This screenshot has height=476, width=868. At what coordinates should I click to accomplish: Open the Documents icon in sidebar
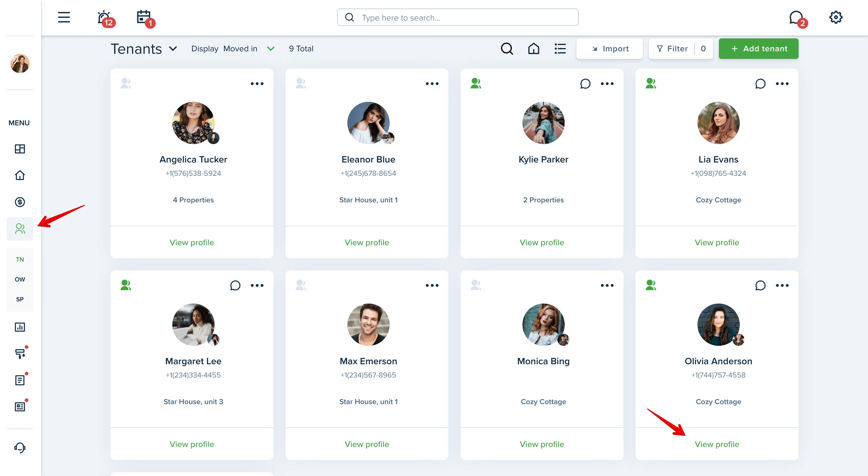[x=20, y=380]
